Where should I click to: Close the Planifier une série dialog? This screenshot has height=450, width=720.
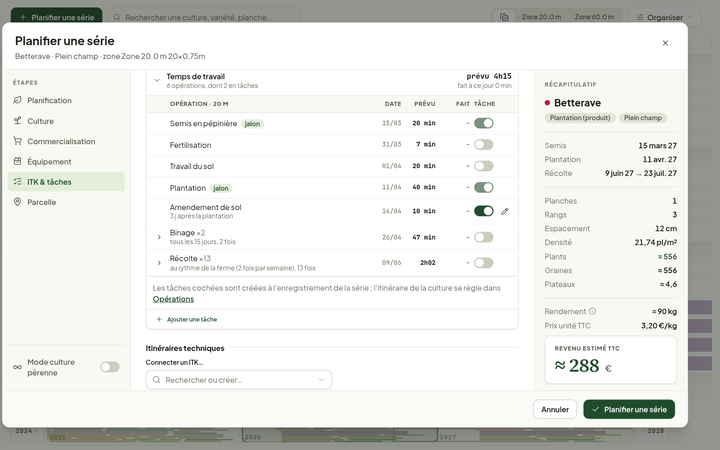[x=665, y=43]
